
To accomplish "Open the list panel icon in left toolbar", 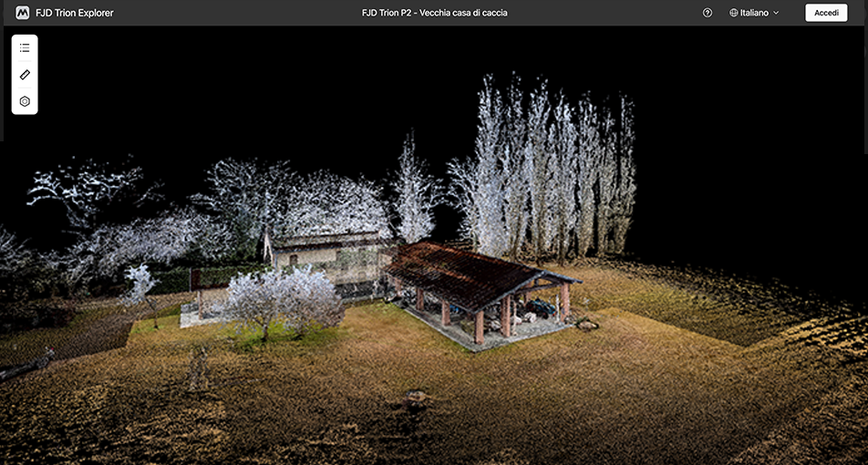I will coord(25,48).
